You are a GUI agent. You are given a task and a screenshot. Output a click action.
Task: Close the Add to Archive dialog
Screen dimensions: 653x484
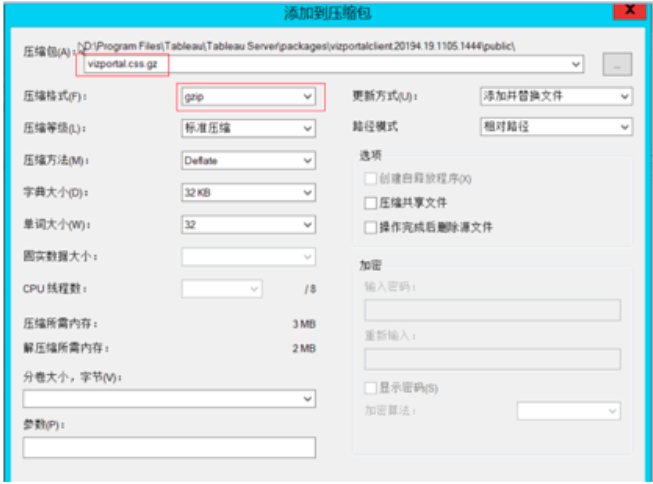tap(628, 11)
